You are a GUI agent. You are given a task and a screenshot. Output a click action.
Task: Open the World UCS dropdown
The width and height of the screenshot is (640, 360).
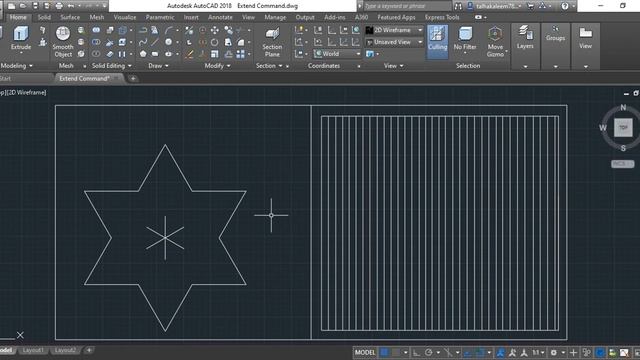337,54
